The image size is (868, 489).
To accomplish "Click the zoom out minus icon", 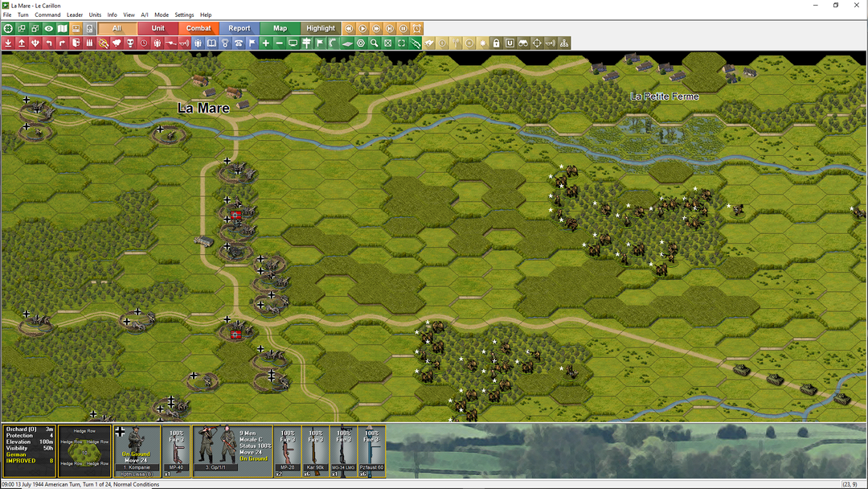I will pos(280,43).
